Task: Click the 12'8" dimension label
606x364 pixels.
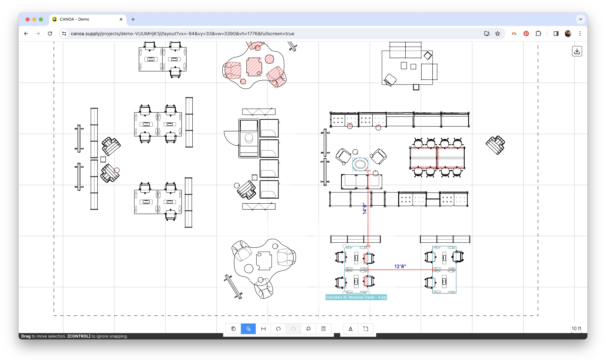Action: [400, 266]
